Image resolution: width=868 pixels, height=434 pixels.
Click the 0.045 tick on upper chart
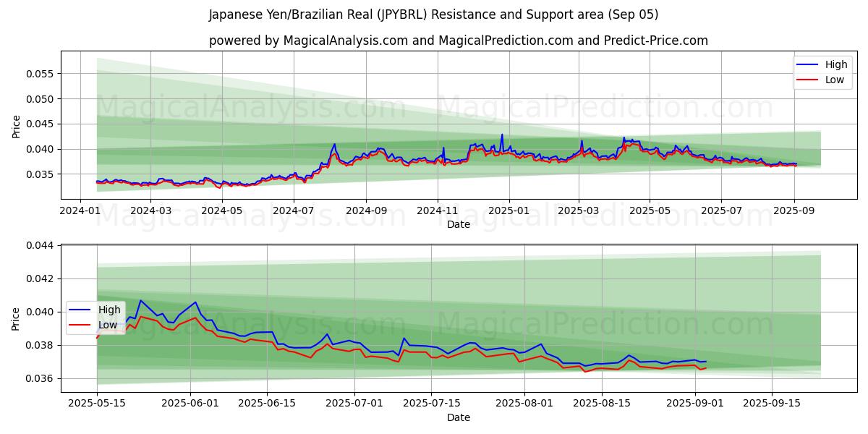pyautogui.click(x=41, y=124)
